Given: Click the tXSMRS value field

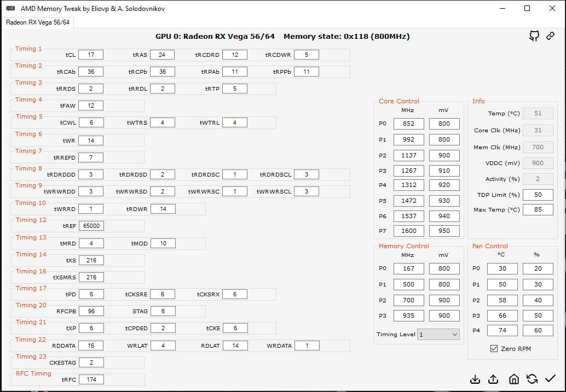Looking at the screenshot, I should click(91, 277).
